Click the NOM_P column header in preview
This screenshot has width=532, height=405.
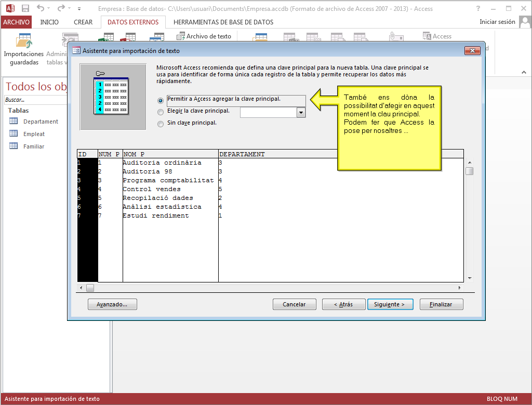(170, 154)
